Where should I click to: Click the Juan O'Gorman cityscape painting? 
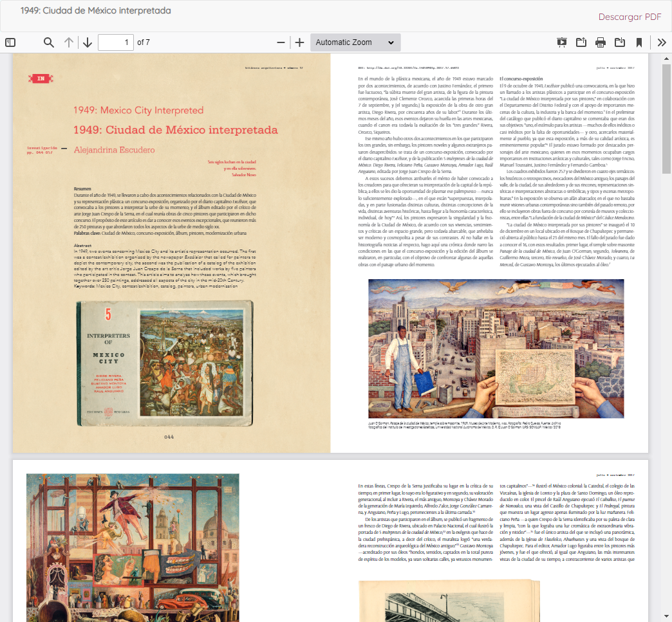[x=496, y=349]
